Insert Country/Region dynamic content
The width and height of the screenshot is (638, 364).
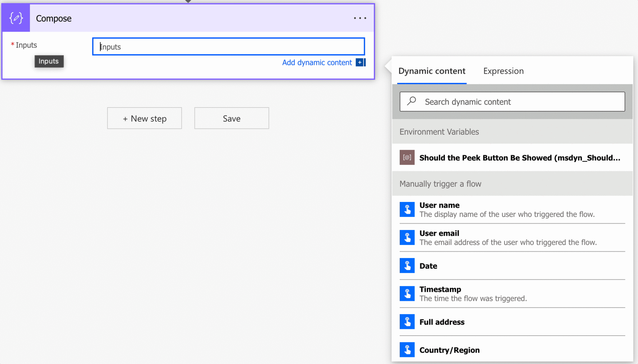(449, 350)
